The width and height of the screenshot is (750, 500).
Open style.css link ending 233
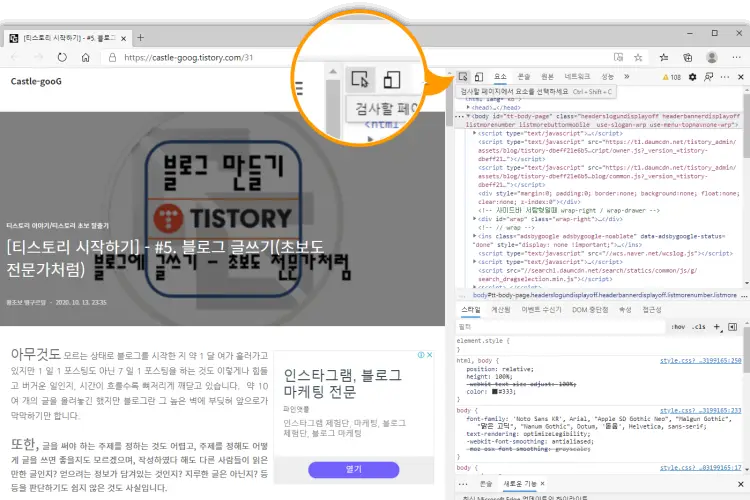pos(700,411)
